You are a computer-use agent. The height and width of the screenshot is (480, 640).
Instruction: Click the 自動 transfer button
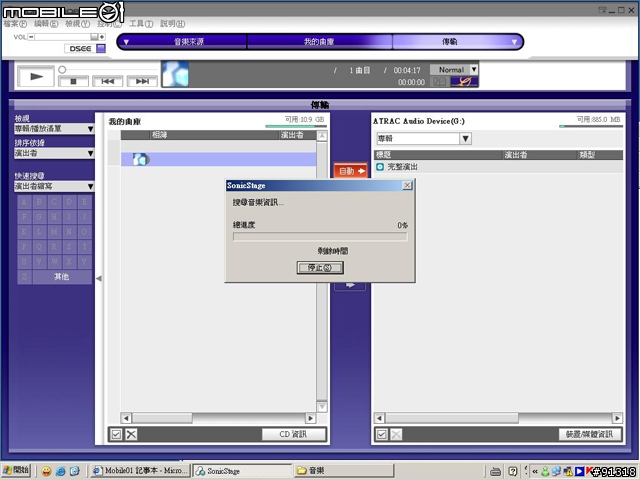pyautogui.click(x=351, y=171)
